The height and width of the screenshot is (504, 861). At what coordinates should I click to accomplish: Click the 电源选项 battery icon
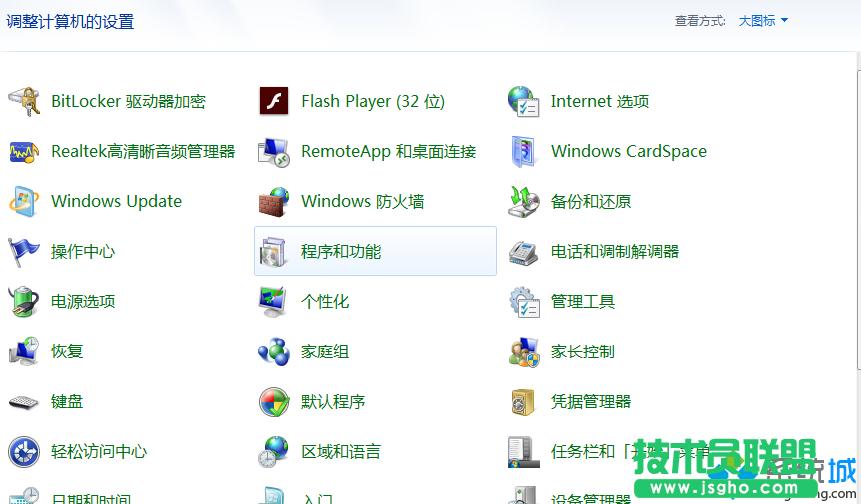coord(24,301)
